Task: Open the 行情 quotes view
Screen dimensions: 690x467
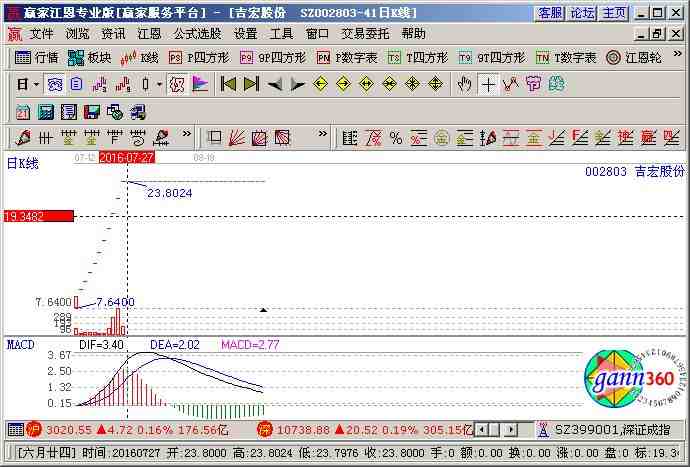Action: [x=36, y=58]
